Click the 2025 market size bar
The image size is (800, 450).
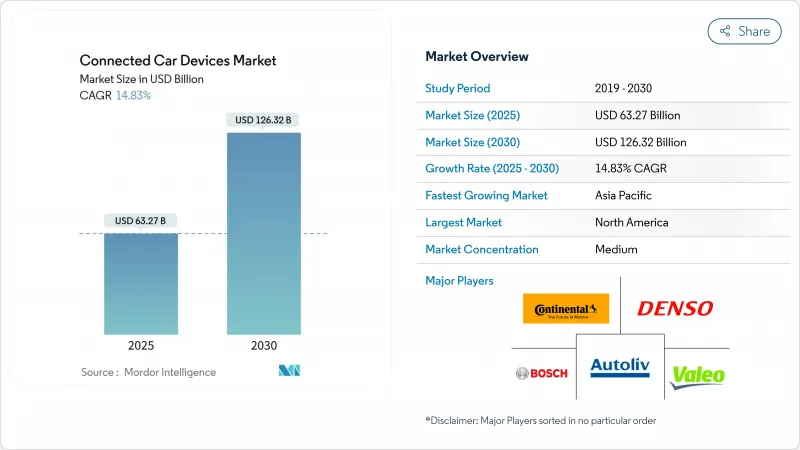(142, 284)
